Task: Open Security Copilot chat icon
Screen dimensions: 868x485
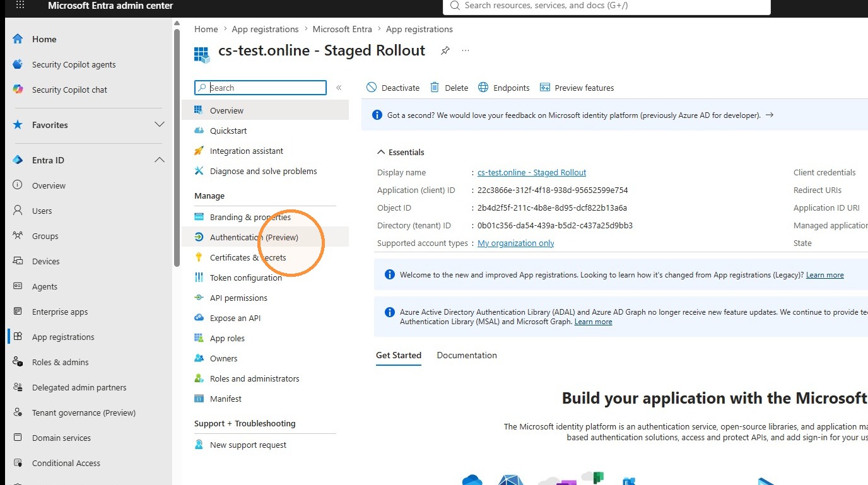Action: coord(18,90)
